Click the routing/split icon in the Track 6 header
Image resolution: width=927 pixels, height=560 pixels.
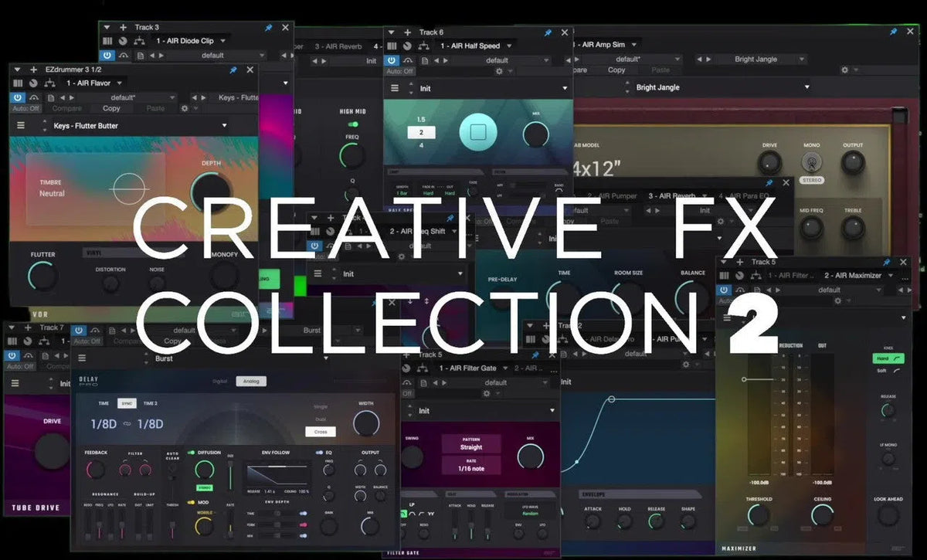425,46
